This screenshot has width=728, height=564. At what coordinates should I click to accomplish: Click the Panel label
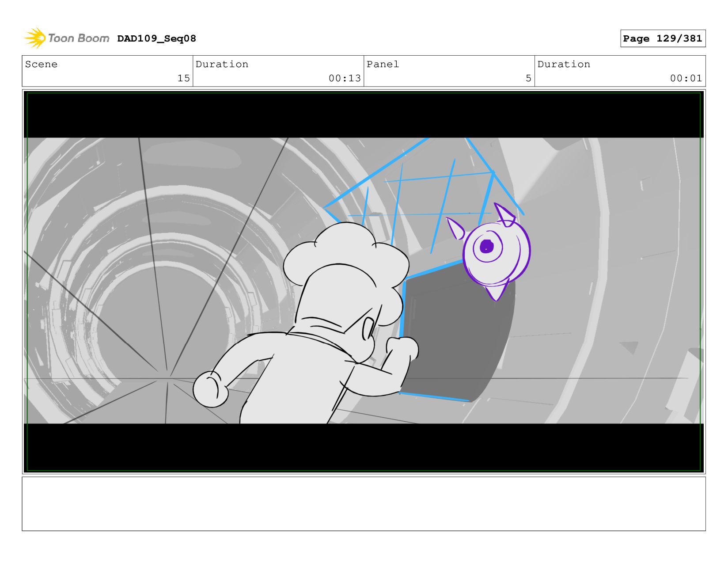[383, 64]
